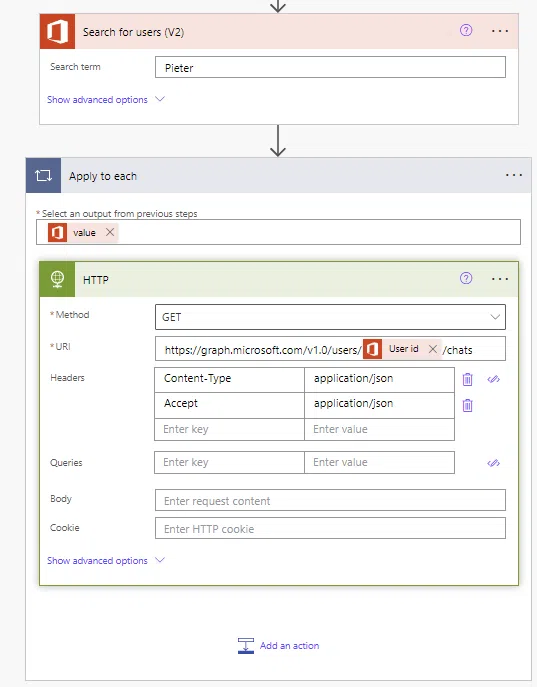This screenshot has width=537, height=687.
Task: Click the Content-Type application/json value cell
Action: (x=379, y=379)
